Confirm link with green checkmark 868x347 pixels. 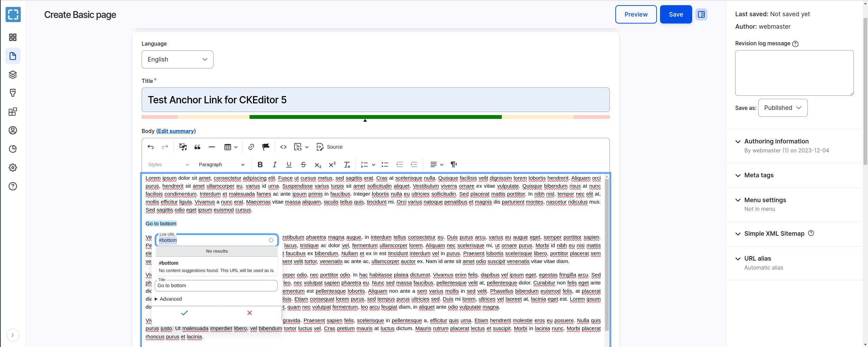(x=184, y=313)
